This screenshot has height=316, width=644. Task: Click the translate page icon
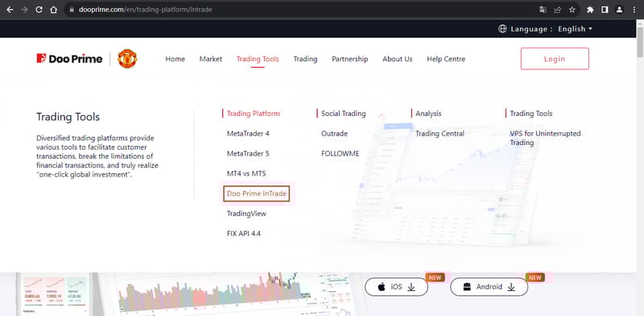pos(543,10)
